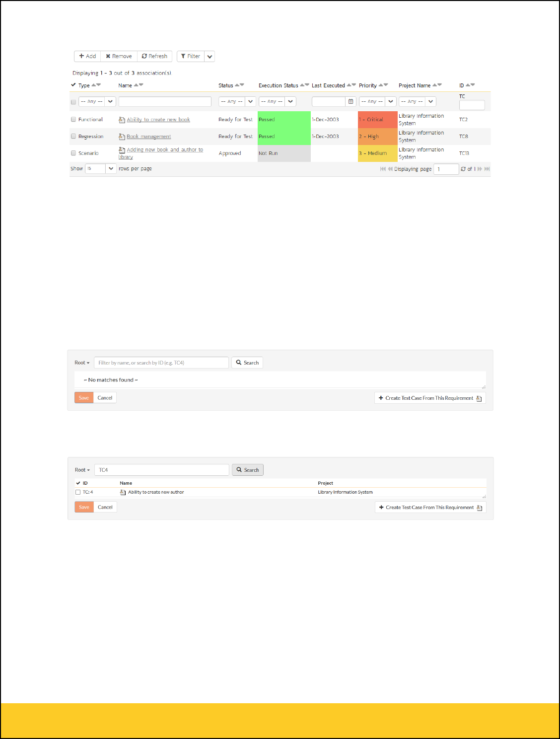Go to the last page

[x=487, y=169]
